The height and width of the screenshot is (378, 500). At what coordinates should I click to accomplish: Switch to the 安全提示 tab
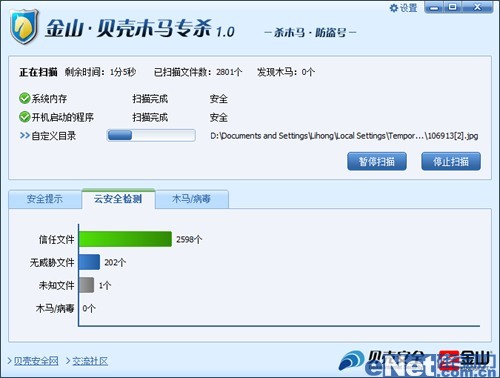(45, 199)
